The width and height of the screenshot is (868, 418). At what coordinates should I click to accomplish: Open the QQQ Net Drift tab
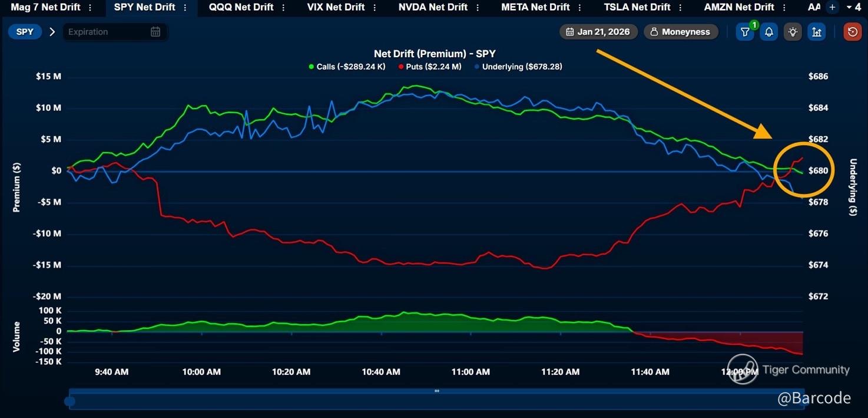point(241,7)
